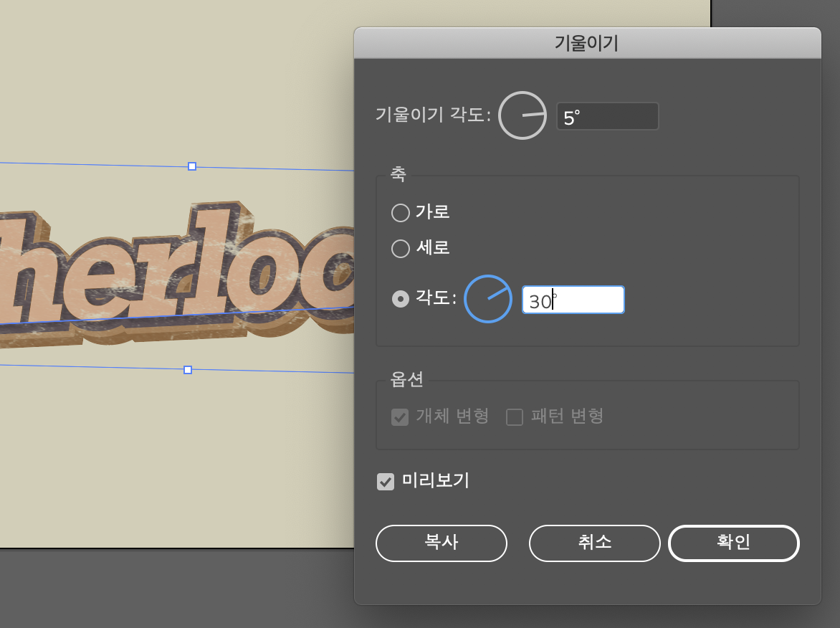The image size is (840, 628).
Task: Click the bottom bounding box handle below the text
Action: 188,370
